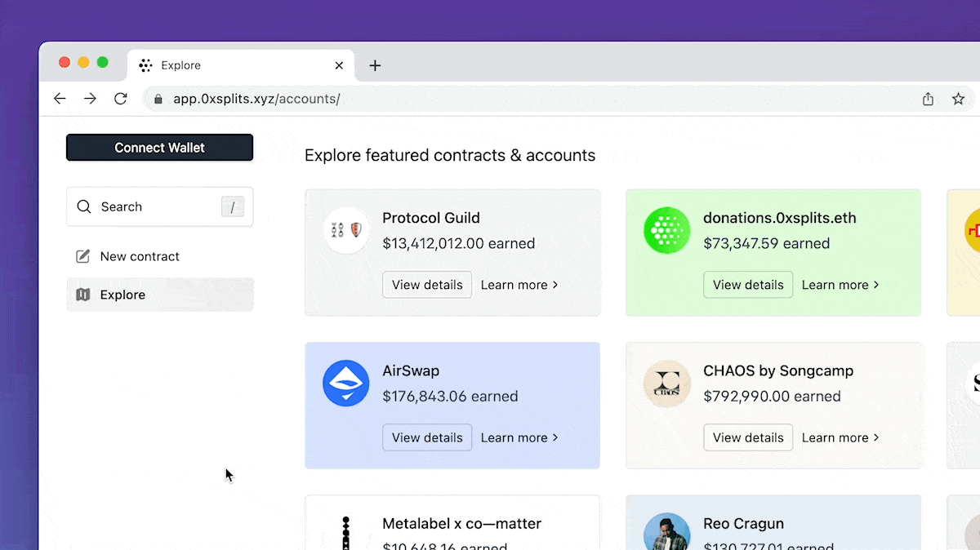Click the yellow minimize window button
This screenshot has width=980, height=550.
[83, 63]
